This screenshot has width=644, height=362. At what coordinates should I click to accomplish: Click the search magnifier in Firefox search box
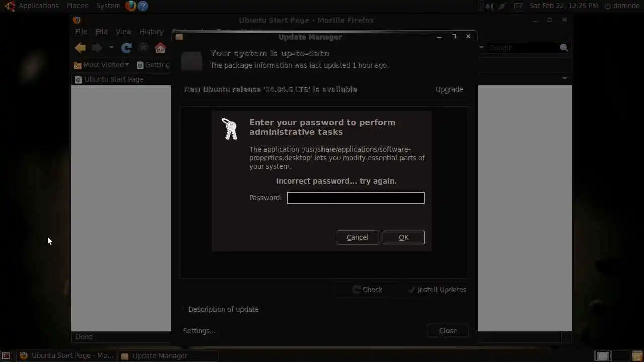point(563,48)
